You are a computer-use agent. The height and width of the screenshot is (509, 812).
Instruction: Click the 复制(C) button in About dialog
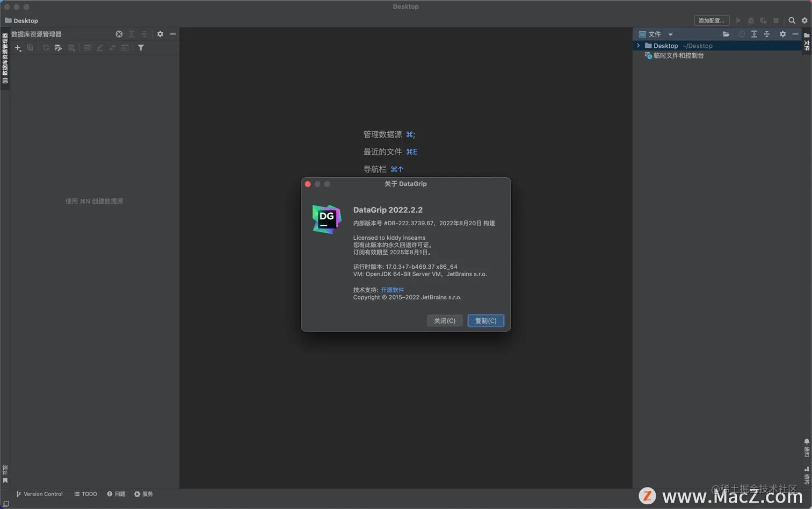[x=485, y=321]
